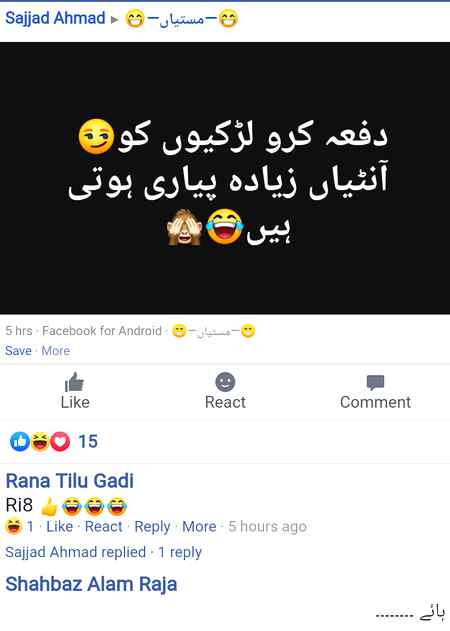Open the group name link in the header
Viewport: 450px width, 631px height.
pos(182,19)
